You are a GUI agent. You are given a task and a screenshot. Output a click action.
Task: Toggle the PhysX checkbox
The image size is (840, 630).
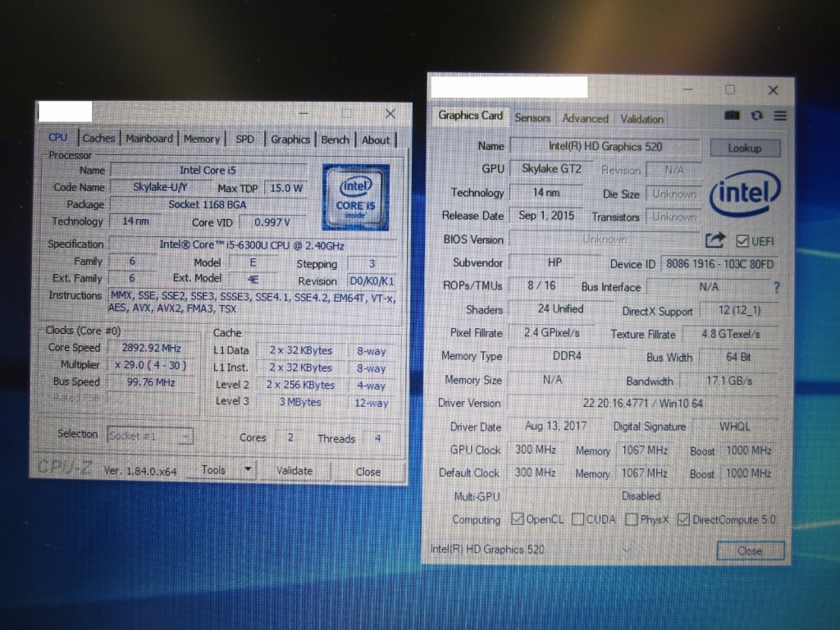coord(631,519)
